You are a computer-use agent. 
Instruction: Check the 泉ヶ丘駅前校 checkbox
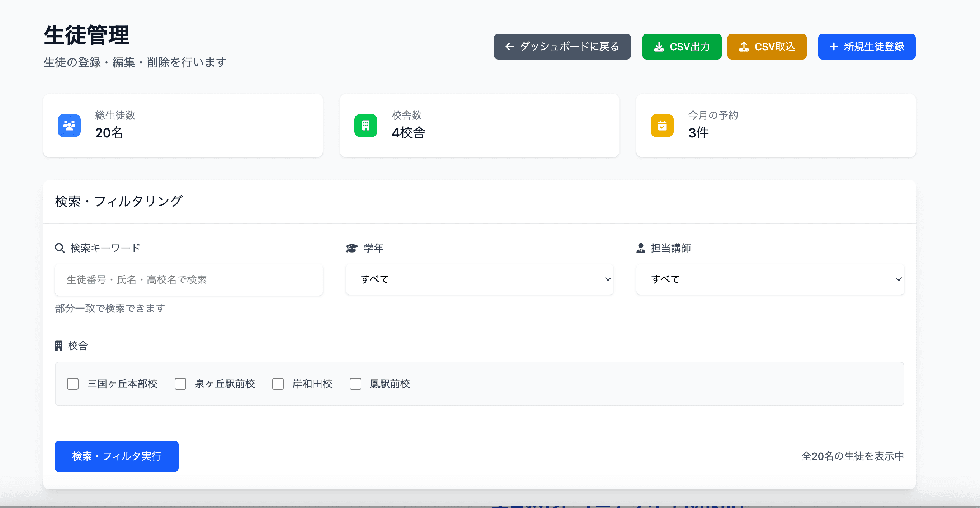(x=180, y=384)
